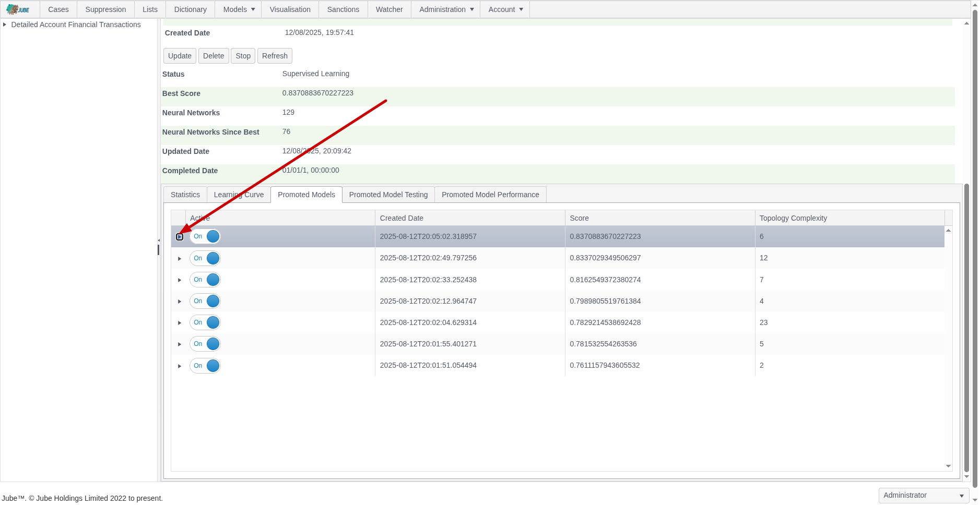Open the Visualisation page

point(290,9)
